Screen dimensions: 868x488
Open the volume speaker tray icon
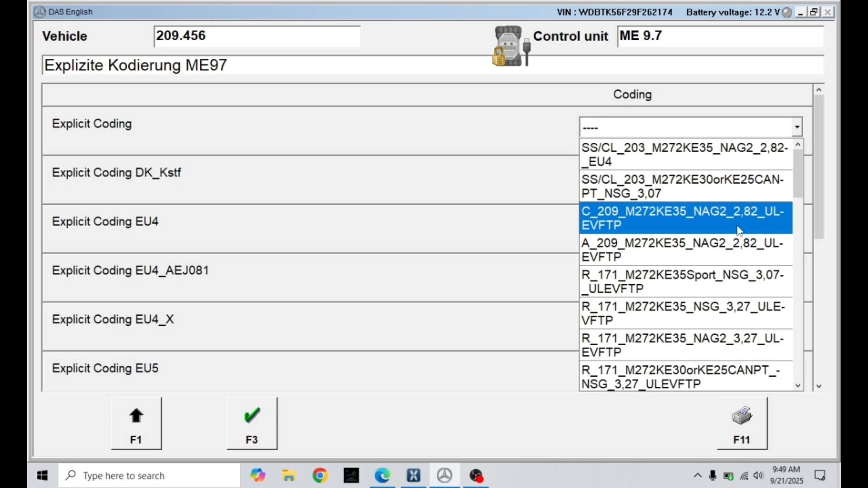coord(759,476)
